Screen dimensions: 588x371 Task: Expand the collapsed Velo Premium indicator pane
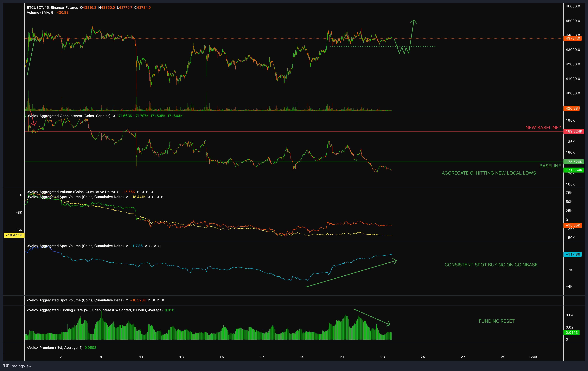55,348
